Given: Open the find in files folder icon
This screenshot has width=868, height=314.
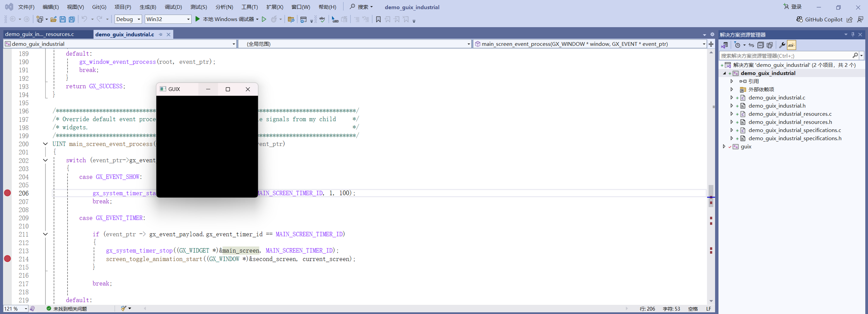Looking at the screenshot, I should (x=291, y=19).
